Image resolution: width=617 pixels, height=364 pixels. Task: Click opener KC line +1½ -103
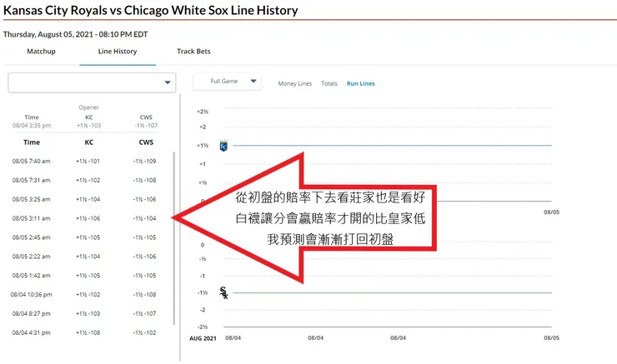[x=89, y=126]
